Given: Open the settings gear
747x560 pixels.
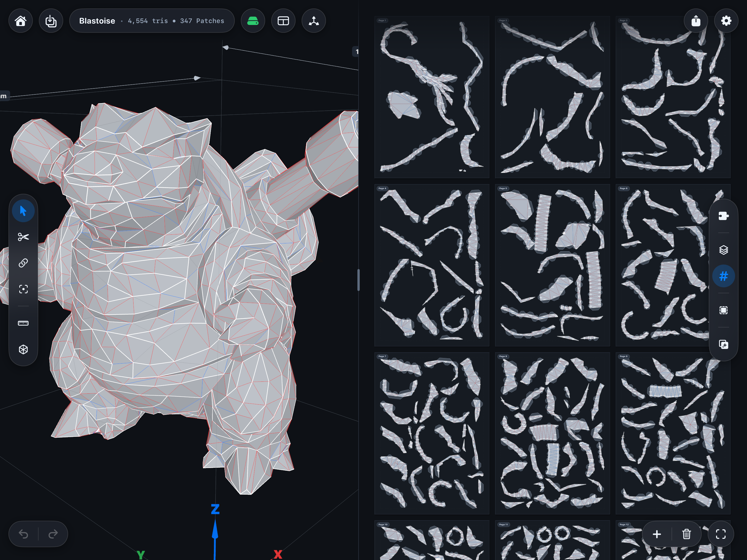Looking at the screenshot, I should (726, 21).
